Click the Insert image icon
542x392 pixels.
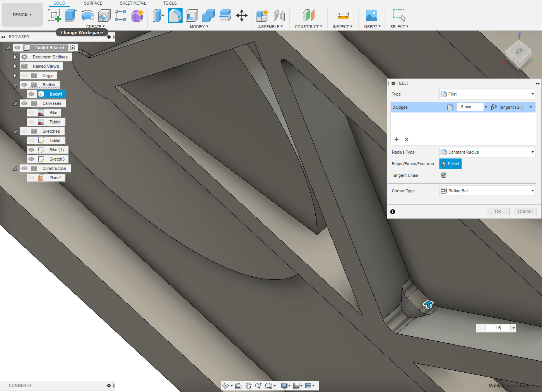[371, 15]
